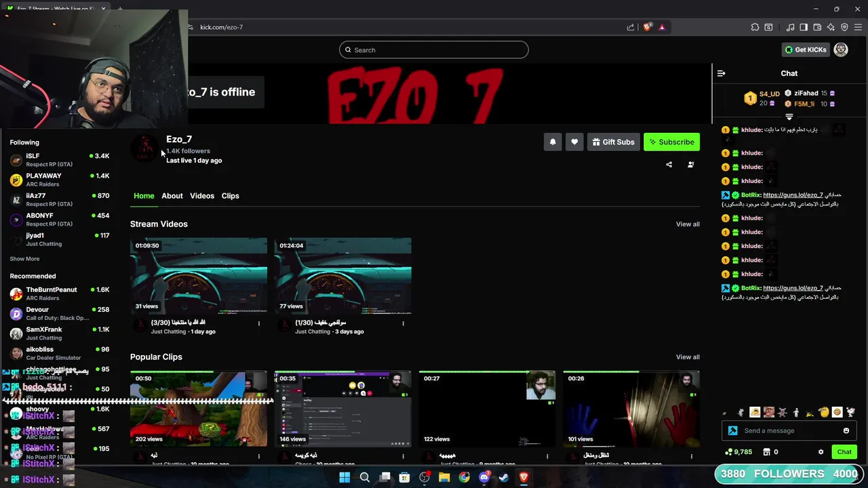Click the heart follow icon

(x=574, y=142)
